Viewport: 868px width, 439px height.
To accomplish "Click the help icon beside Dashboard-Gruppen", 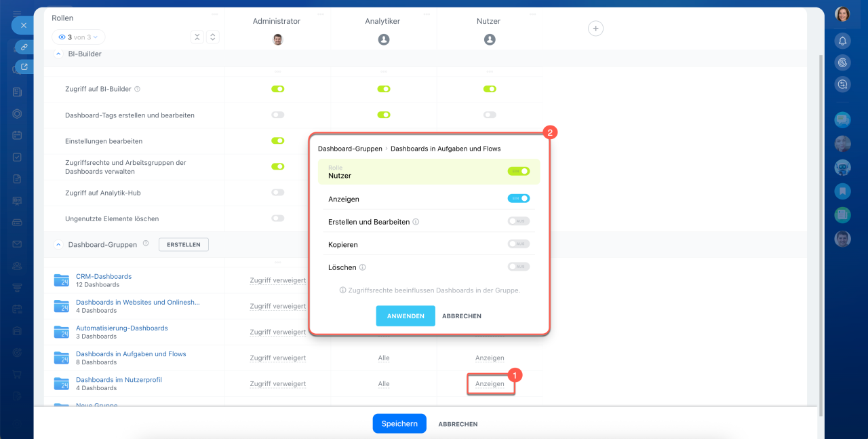I will 145,244.
